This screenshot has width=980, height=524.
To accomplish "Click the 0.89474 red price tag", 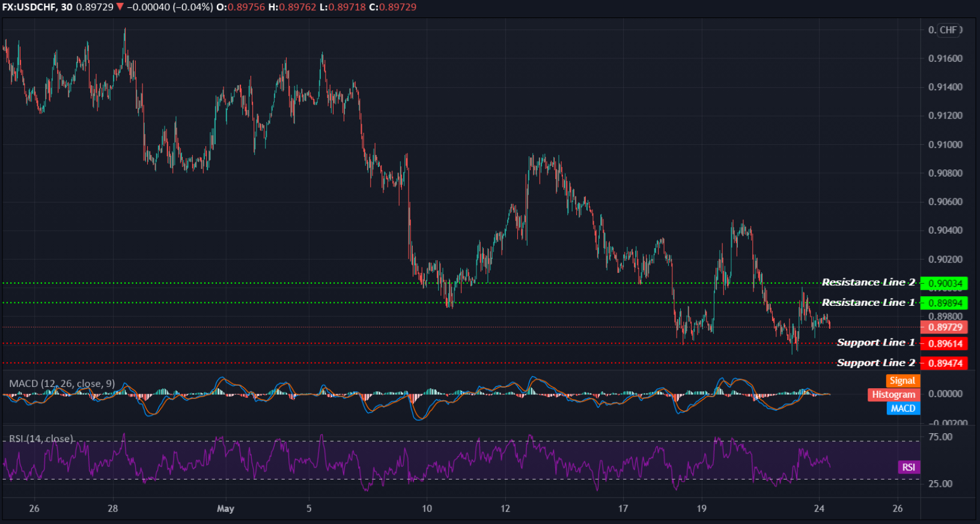I will [x=944, y=363].
